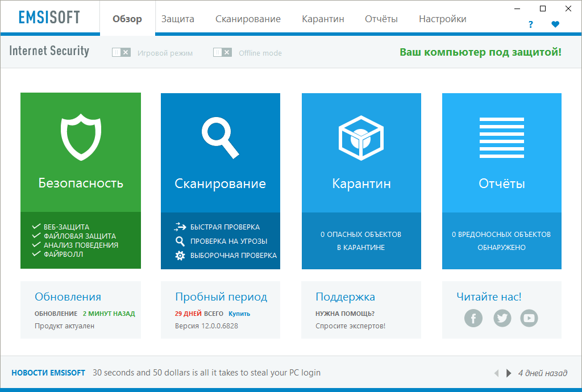Click the white shield icon on the Безопасность tile
This screenshot has height=392, width=582.
pyautogui.click(x=81, y=137)
